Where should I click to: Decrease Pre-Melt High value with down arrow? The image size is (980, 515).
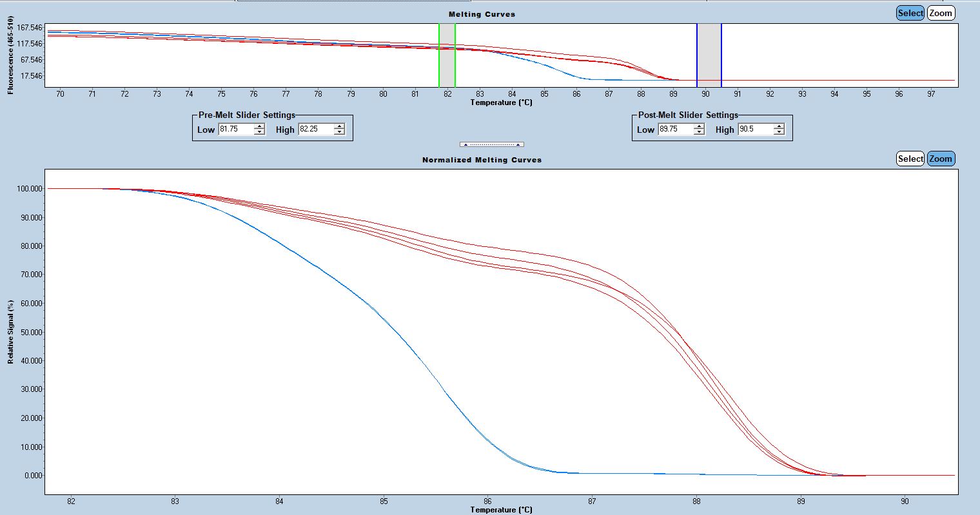coord(339,132)
